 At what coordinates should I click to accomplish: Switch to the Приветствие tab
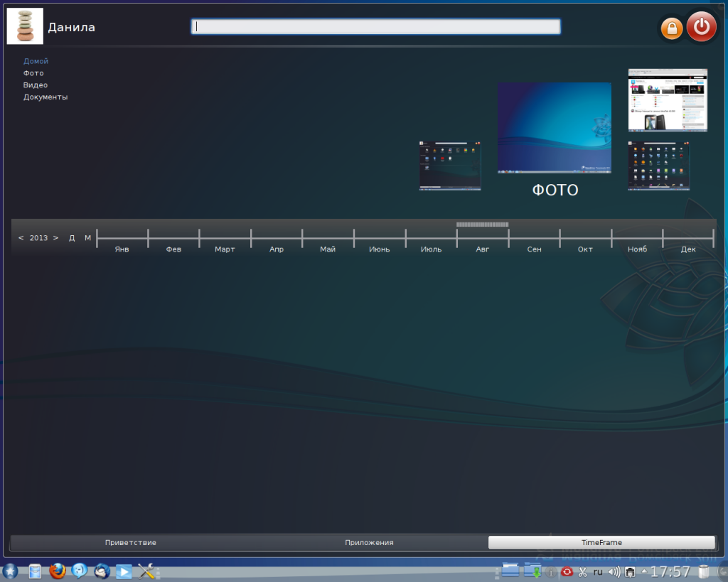point(131,542)
